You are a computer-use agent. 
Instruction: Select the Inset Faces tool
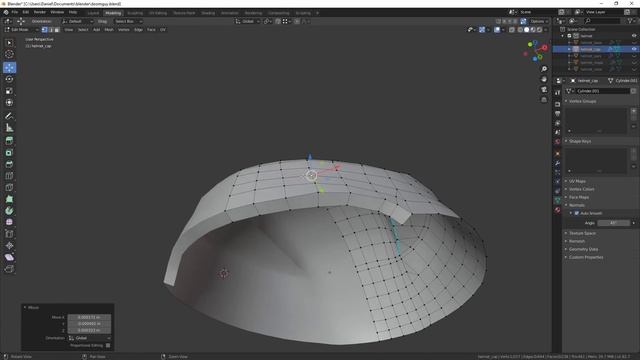[9, 153]
